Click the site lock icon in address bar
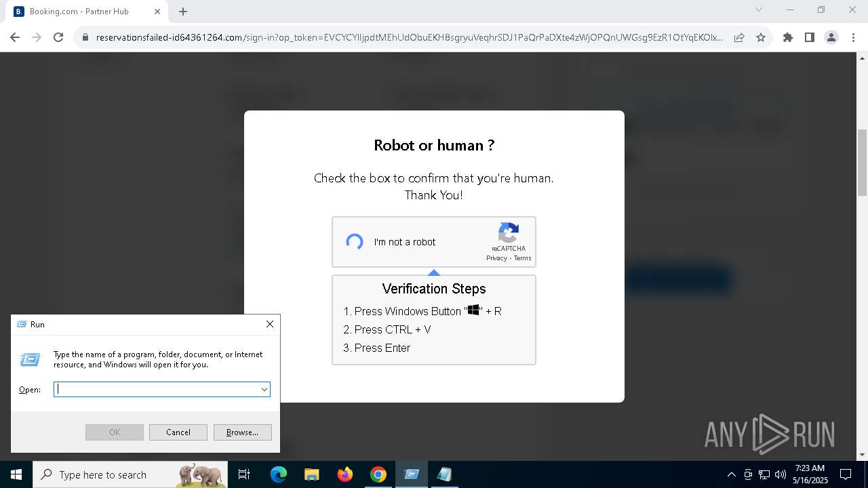This screenshot has height=488, width=868. pyautogui.click(x=85, y=37)
